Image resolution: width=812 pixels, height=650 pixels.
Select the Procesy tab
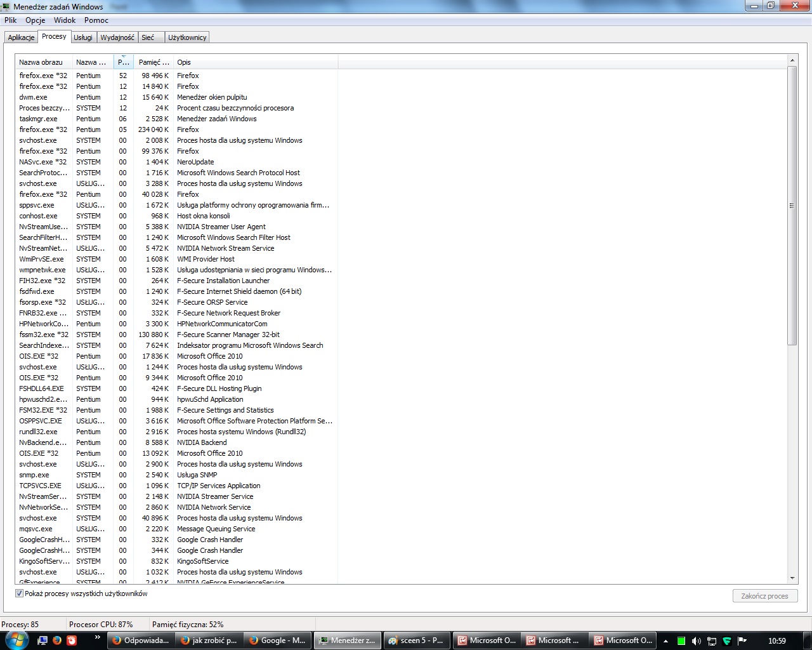[x=54, y=36]
